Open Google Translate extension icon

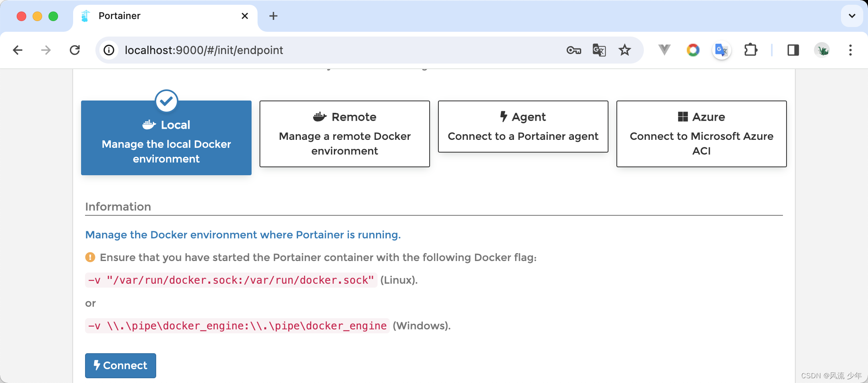[721, 50]
